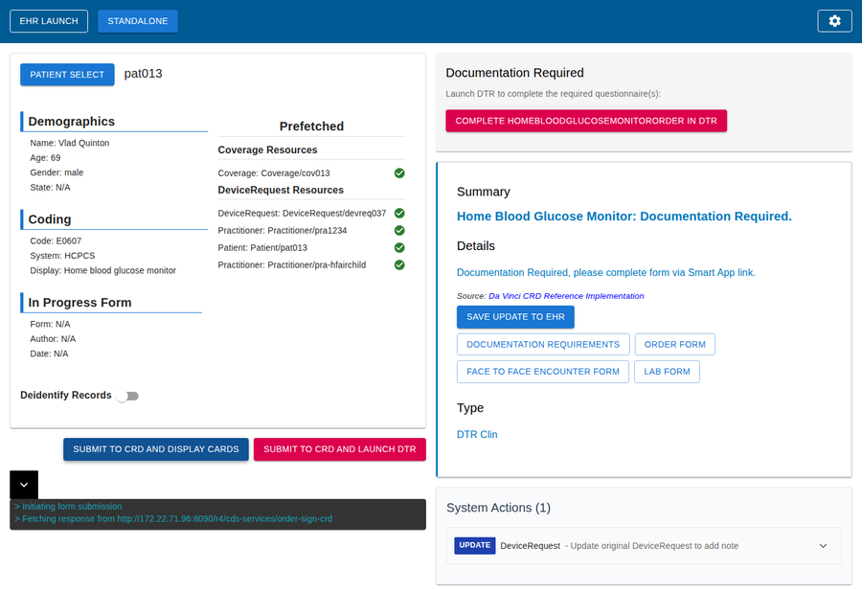
Task: Click 'Display: Home blood glucose monitor' text
Action: 103,270
